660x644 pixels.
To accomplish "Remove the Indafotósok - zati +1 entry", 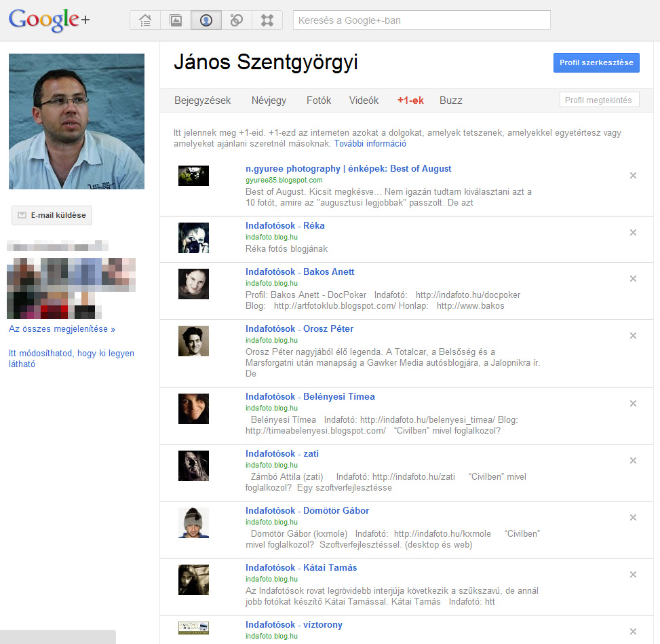I will click(x=633, y=461).
